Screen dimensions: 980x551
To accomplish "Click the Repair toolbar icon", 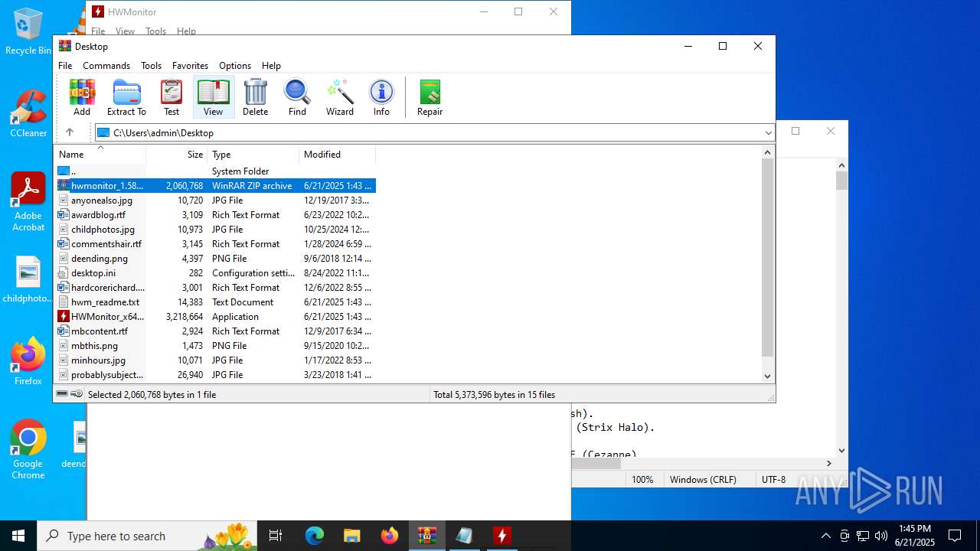I will [x=430, y=98].
